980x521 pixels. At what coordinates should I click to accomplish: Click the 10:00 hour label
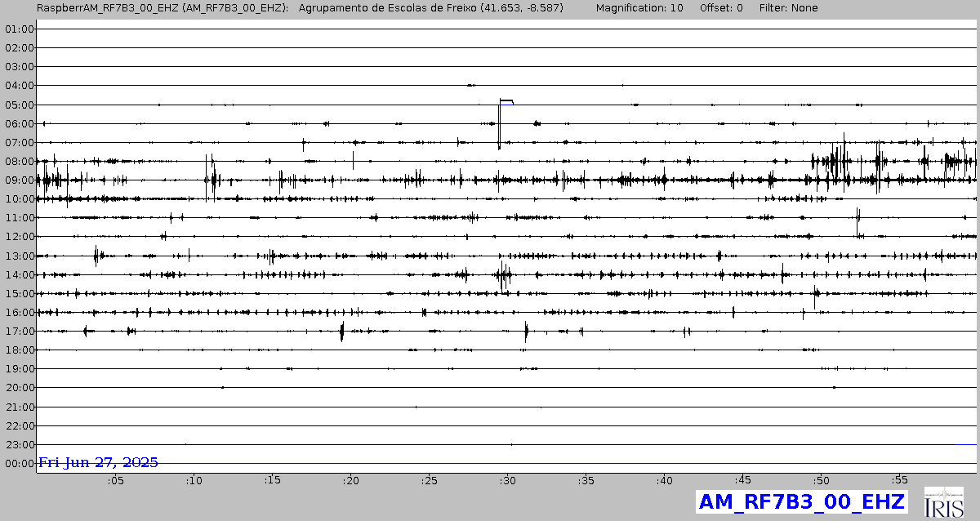click(x=19, y=199)
